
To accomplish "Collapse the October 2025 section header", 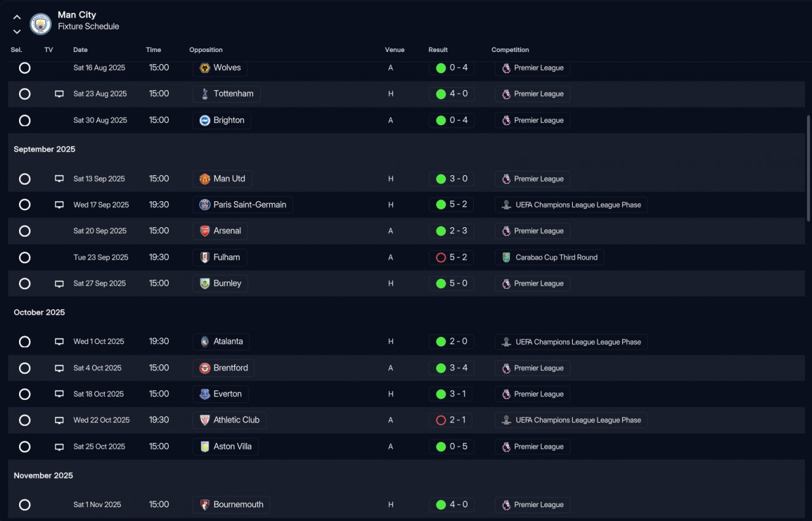I will point(39,312).
